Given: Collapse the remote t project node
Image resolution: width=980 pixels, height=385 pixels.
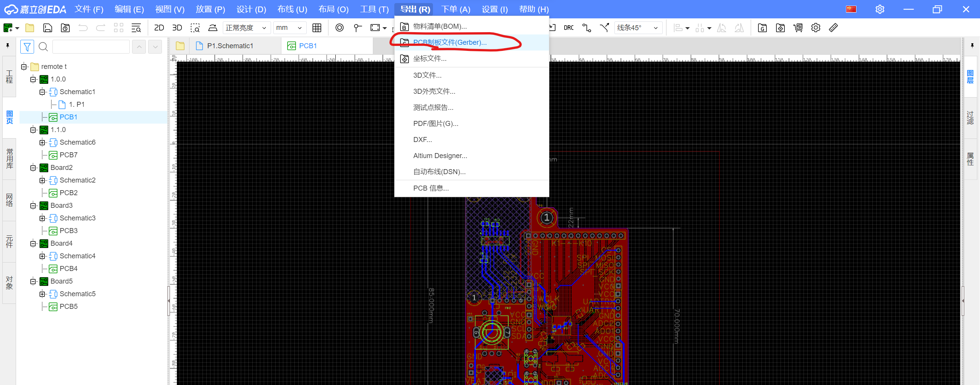Looking at the screenshot, I should [24, 67].
